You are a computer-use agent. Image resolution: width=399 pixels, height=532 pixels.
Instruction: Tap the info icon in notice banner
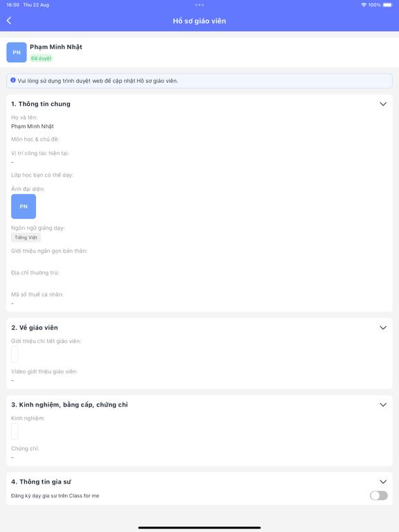coord(13,80)
